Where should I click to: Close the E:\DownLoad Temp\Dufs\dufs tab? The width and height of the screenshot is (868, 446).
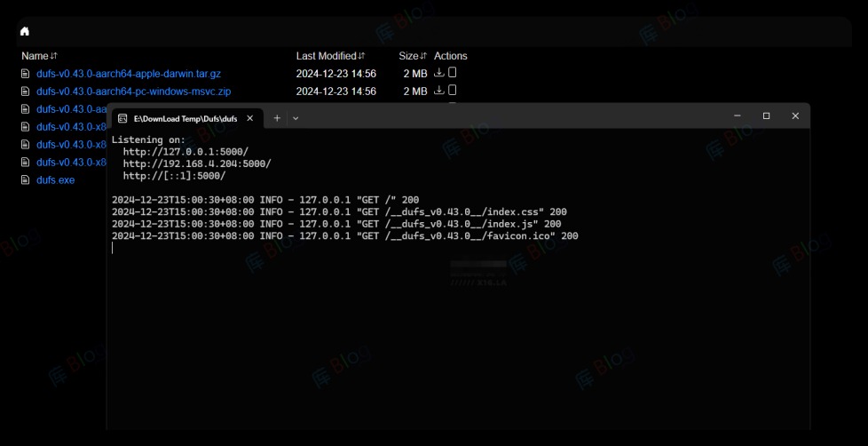(x=250, y=118)
